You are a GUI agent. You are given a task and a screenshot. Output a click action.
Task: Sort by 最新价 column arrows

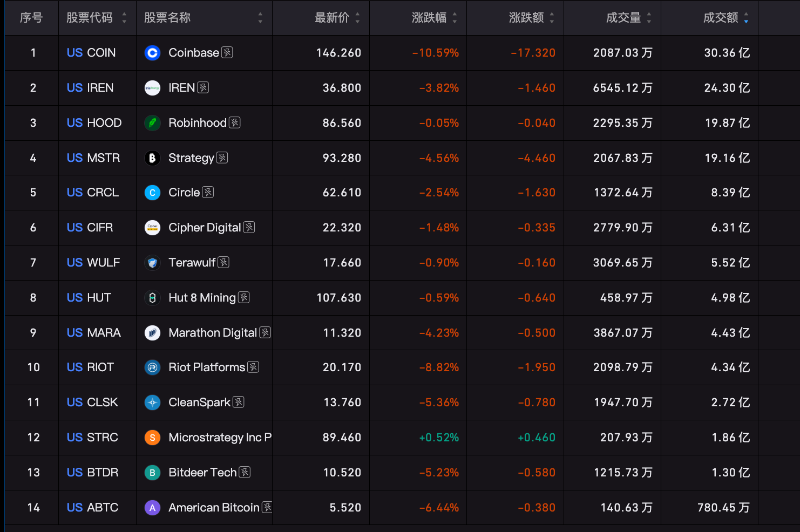(357, 18)
